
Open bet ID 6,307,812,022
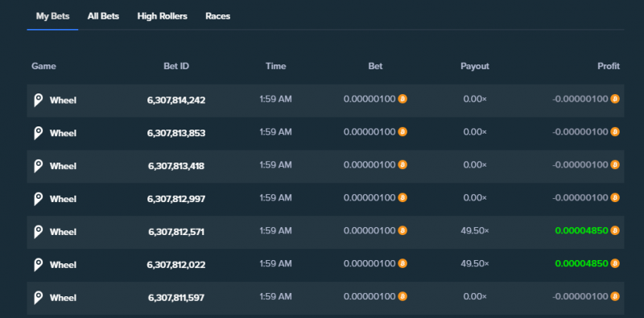coord(176,265)
